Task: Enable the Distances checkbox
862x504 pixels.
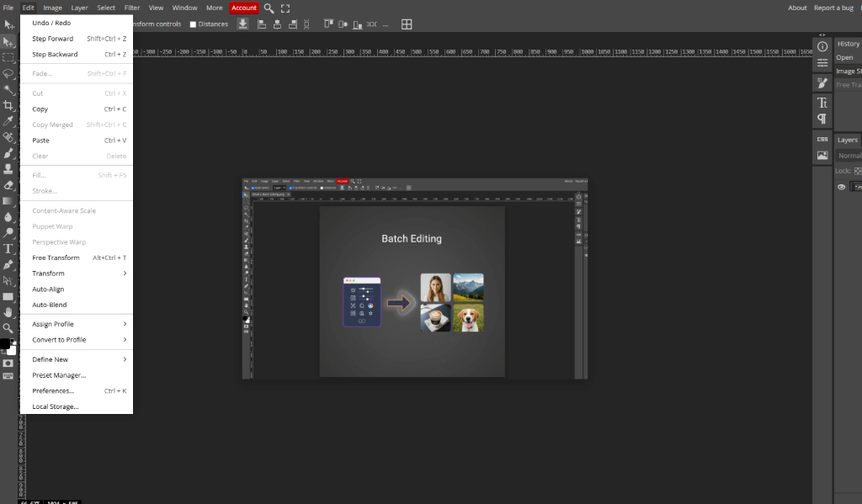Action: (193, 24)
